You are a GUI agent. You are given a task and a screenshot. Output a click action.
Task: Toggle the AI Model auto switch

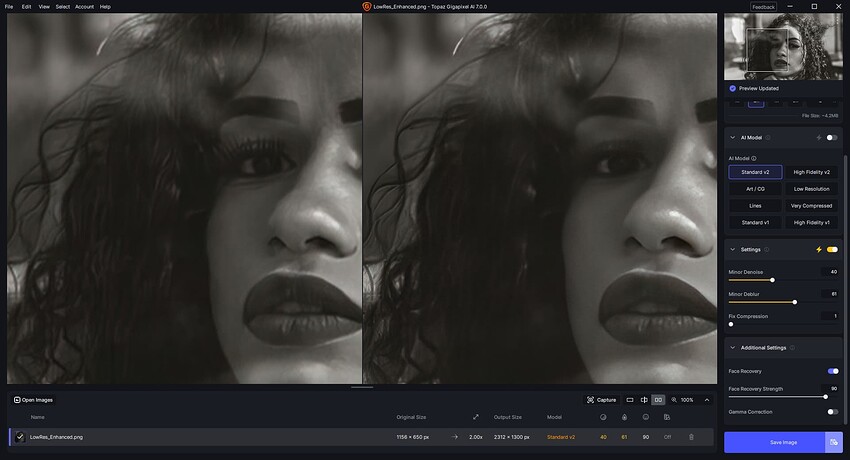[x=832, y=138]
